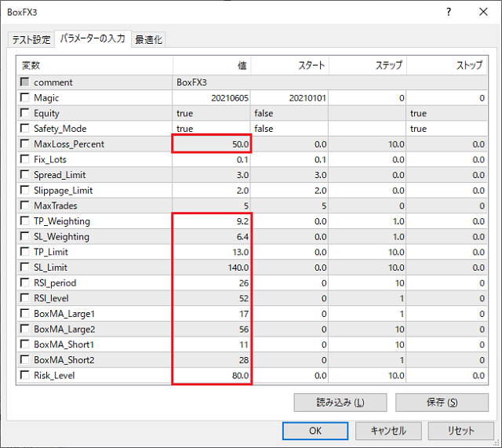Enable the MaxTrades checkbox

pos(24,205)
